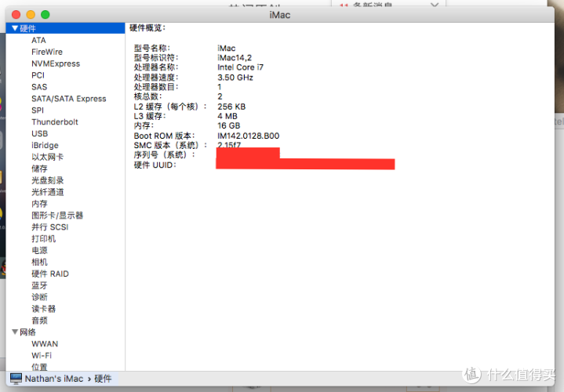Select 音频 audio entry

[x=39, y=321]
